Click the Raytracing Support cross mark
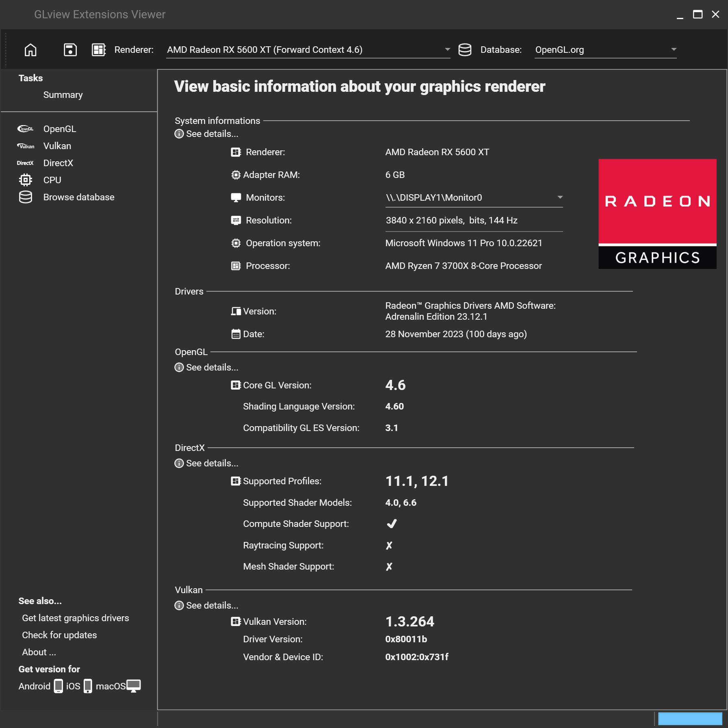This screenshot has width=728, height=728. tap(389, 546)
